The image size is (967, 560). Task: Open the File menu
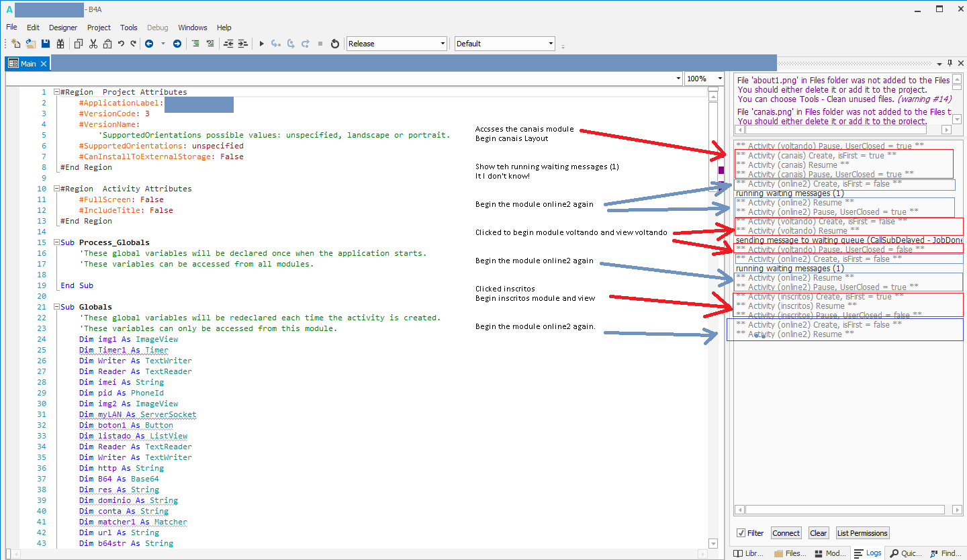[x=11, y=28]
